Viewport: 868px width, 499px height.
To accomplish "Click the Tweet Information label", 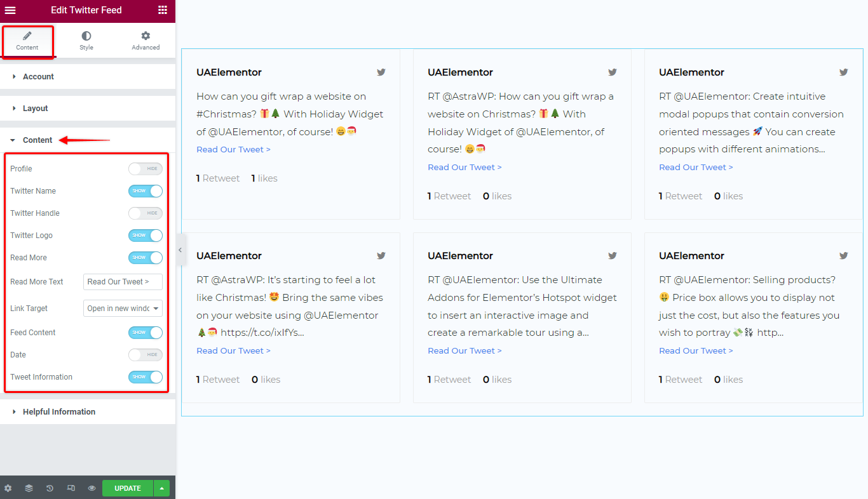I will tap(41, 377).
